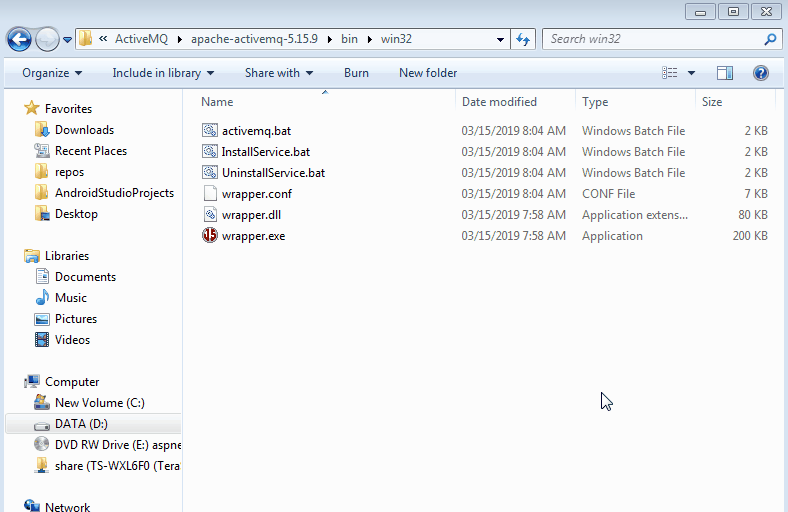
Task: Open the Share with menu
Action: coord(279,73)
